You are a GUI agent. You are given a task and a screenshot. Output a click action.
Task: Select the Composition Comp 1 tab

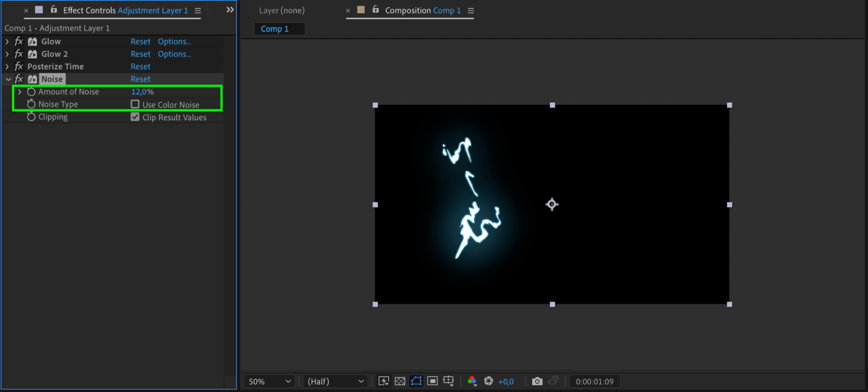click(x=423, y=10)
